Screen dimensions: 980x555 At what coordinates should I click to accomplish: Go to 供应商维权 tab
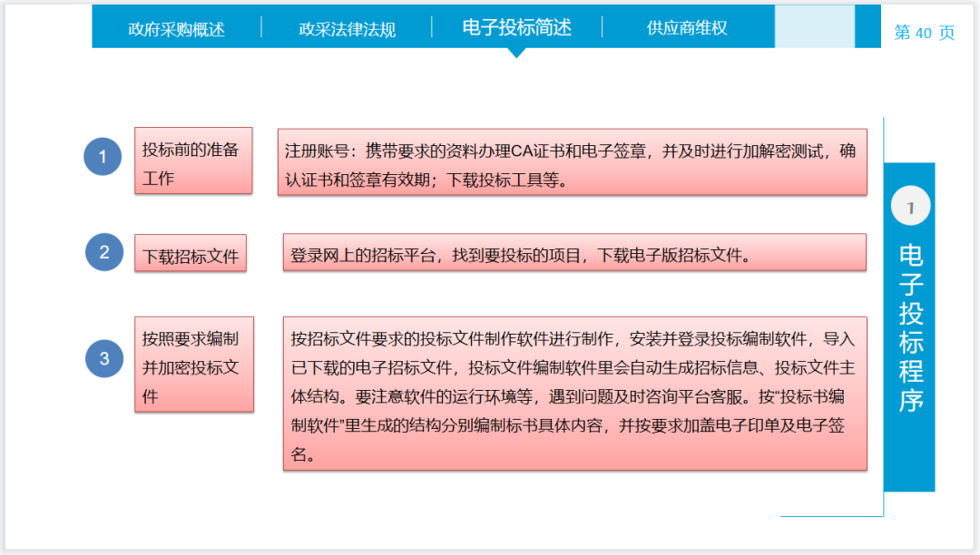click(x=687, y=28)
